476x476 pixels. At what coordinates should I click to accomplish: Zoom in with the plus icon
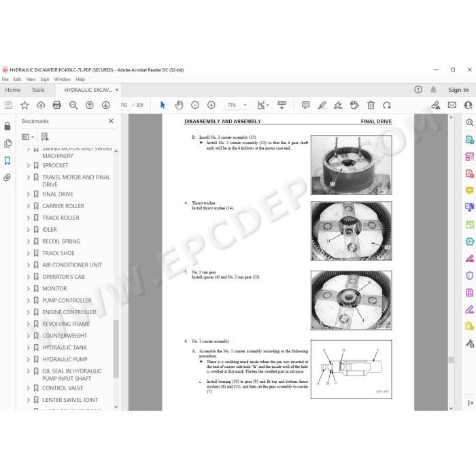pyautogui.click(x=211, y=105)
